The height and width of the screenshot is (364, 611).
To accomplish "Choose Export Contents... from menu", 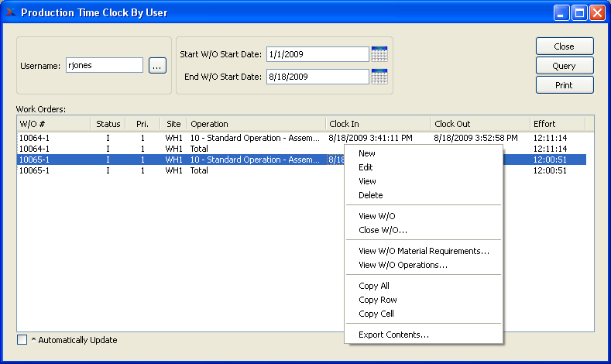I will pos(393,335).
